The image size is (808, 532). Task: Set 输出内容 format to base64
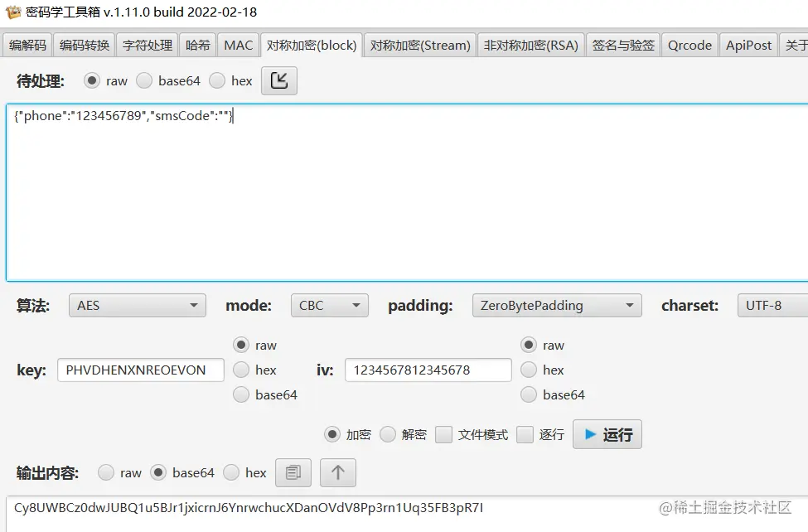click(158, 472)
